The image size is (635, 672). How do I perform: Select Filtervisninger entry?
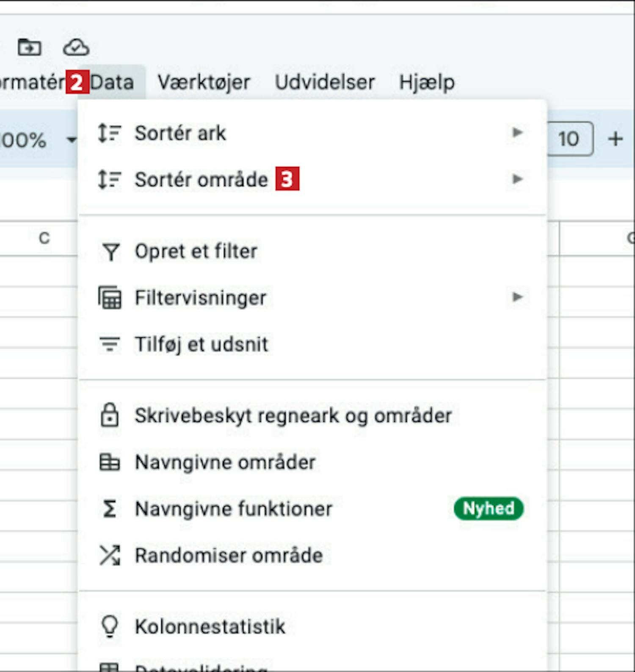point(312,297)
